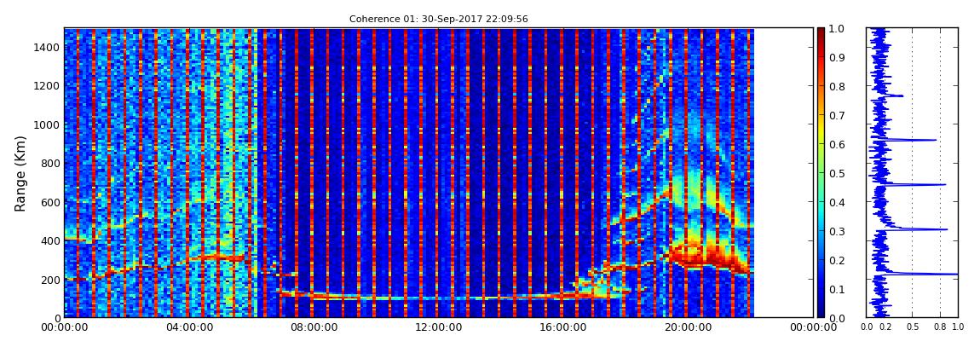The width and height of the screenshot is (980, 347).
Task: Click the 1400 range tick label
Action: 46,47
